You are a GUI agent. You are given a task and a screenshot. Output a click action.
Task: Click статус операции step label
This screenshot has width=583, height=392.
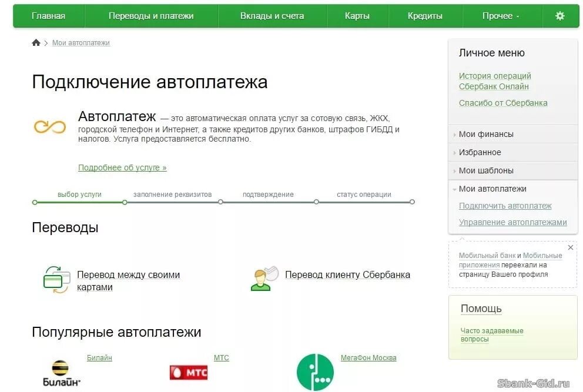364,195
